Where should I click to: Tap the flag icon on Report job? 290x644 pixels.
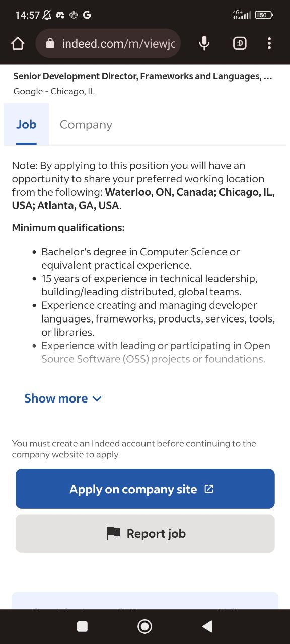(113, 533)
